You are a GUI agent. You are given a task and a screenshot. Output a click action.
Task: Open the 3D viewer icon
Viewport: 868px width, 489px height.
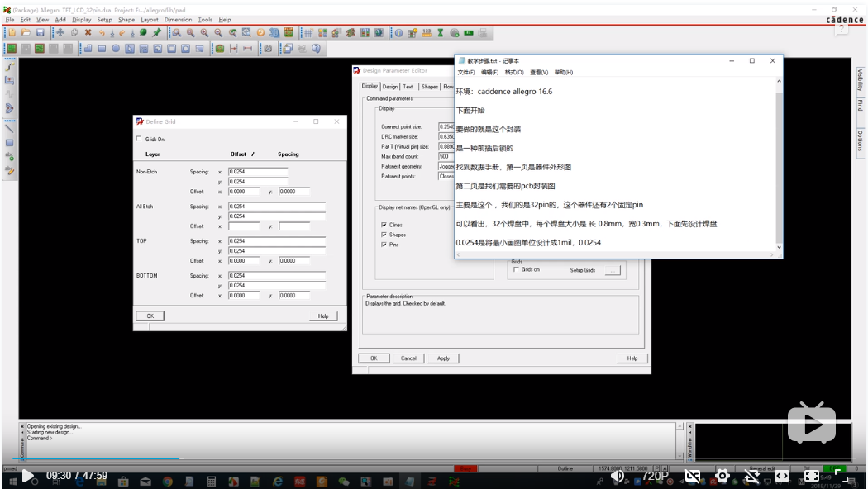[274, 33]
